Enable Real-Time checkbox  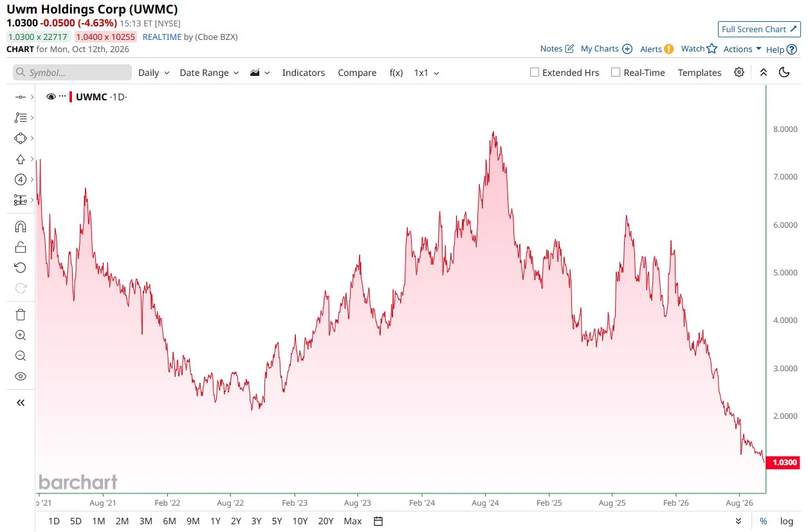(616, 72)
